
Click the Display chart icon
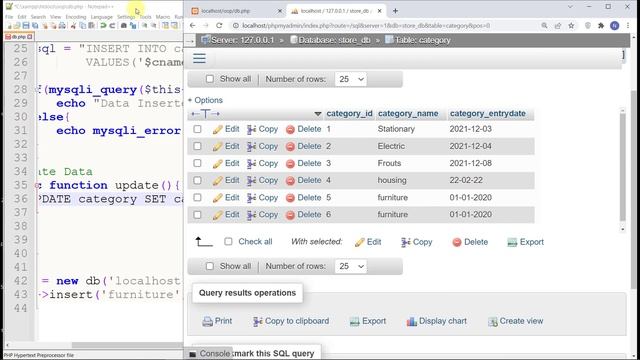(x=411, y=322)
